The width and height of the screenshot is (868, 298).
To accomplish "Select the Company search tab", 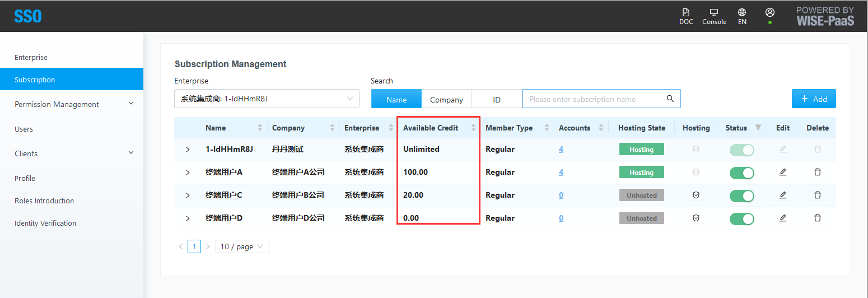I will (x=446, y=99).
